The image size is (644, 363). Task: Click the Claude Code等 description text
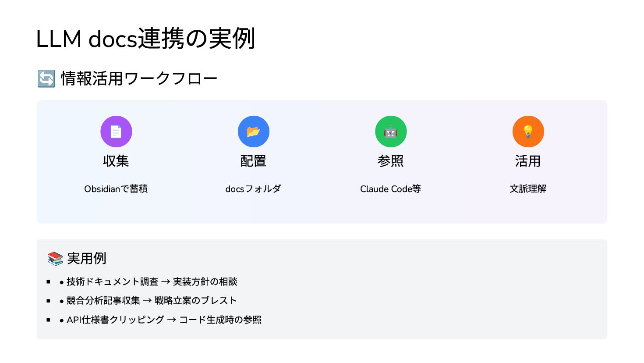pyautogui.click(x=391, y=189)
